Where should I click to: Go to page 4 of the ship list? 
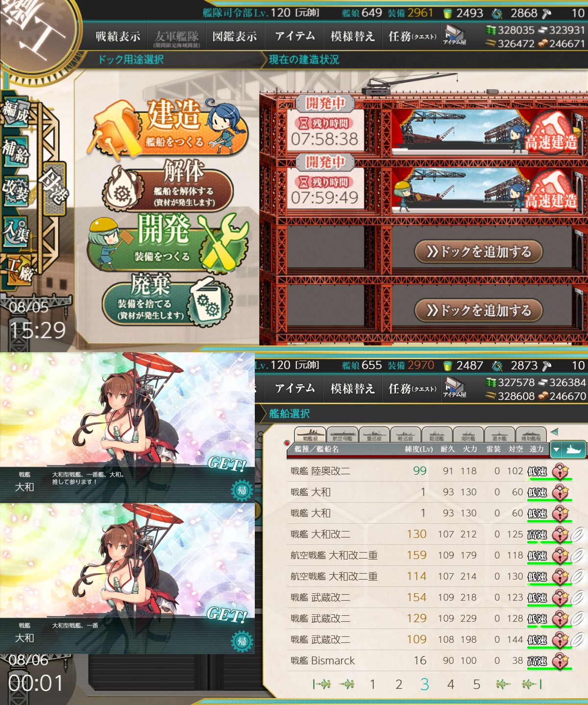(x=450, y=684)
